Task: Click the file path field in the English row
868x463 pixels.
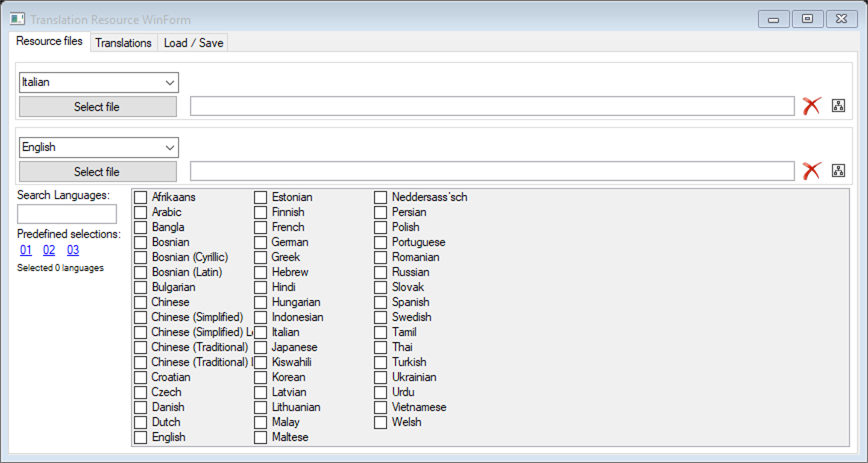Action: point(492,171)
